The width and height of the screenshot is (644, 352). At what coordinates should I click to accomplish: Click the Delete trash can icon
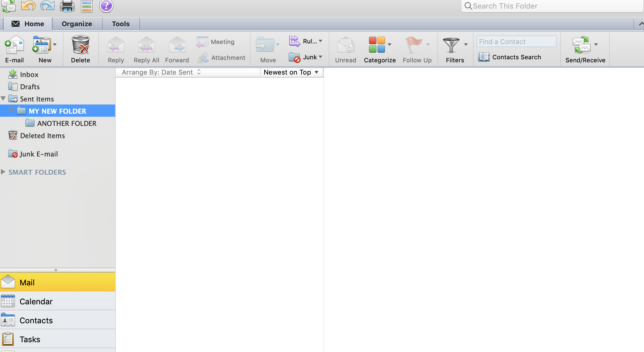(81, 45)
